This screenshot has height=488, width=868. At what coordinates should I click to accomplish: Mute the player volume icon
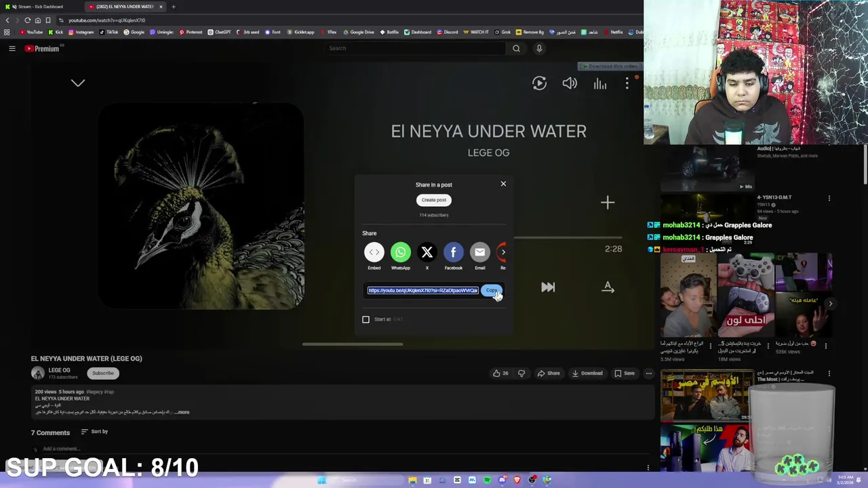point(570,83)
